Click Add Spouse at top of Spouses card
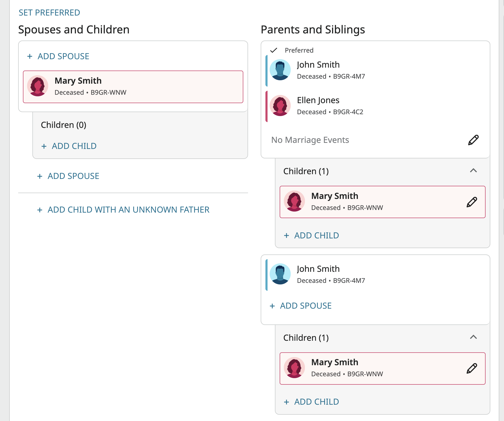504x421 pixels. point(63,56)
